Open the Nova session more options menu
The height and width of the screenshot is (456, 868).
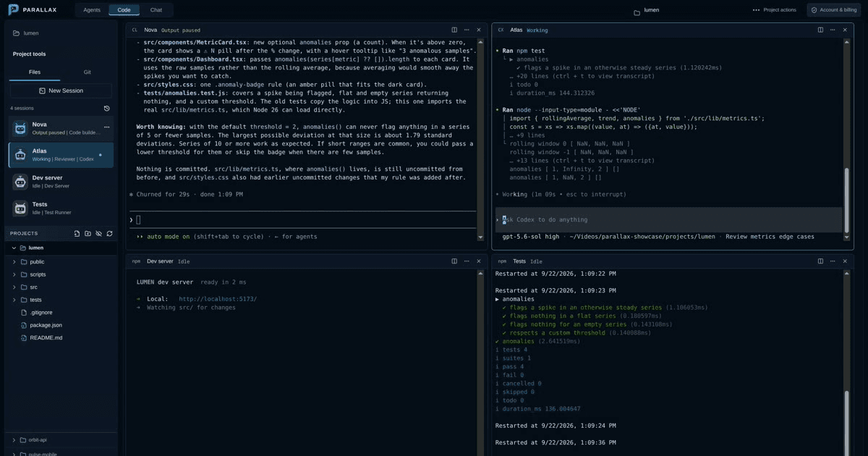107,127
